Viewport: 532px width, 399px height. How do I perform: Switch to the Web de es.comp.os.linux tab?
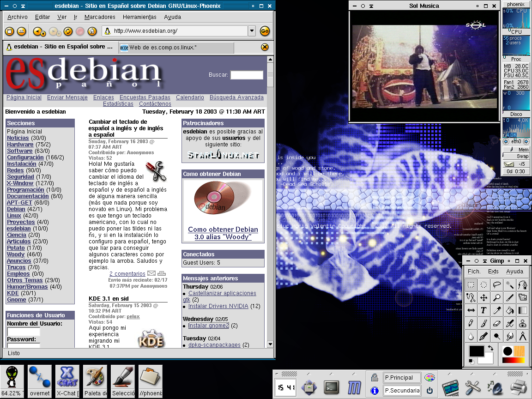coord(176,48)
